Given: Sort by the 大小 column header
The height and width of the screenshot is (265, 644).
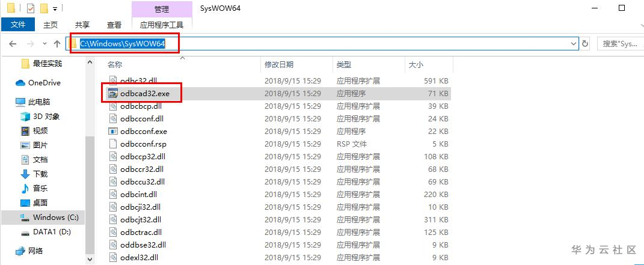Looking at the screenshot, I should (x=416, y=65).
